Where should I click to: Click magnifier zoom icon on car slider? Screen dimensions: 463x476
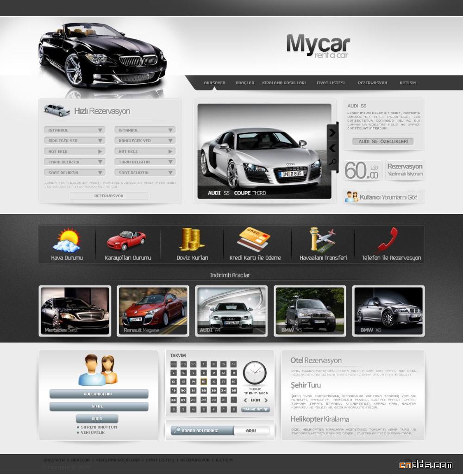332,162
